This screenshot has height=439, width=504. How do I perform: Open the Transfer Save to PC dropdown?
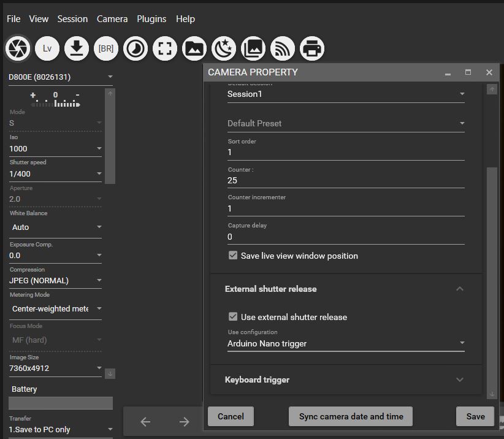pyautogui.click(x=61, y=430)
